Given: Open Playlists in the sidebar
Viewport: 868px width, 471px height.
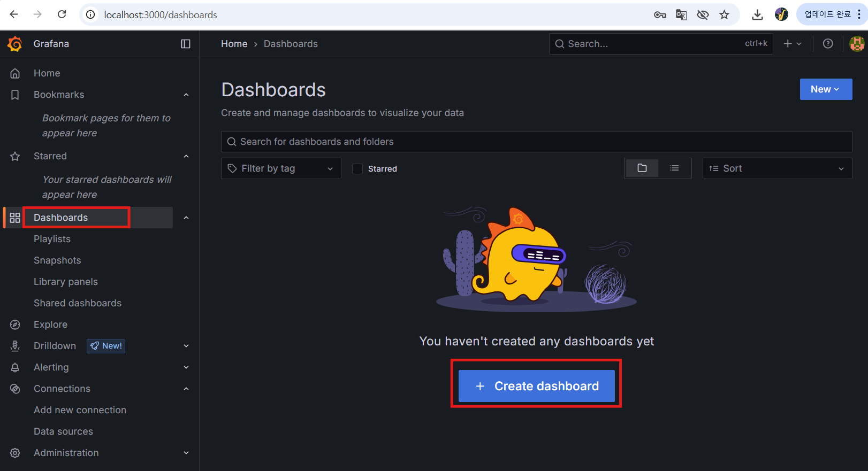Looking at the screenshot, I should point(52,239).
